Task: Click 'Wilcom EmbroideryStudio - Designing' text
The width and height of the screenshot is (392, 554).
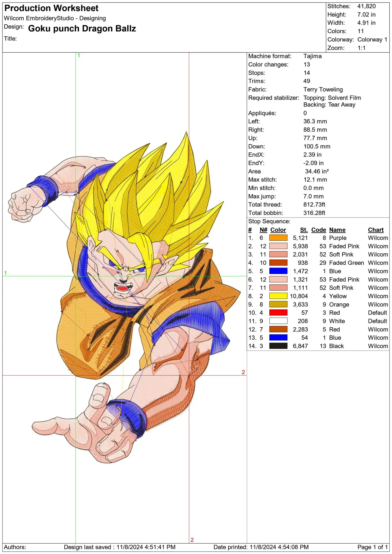Action: pos(55,18)
